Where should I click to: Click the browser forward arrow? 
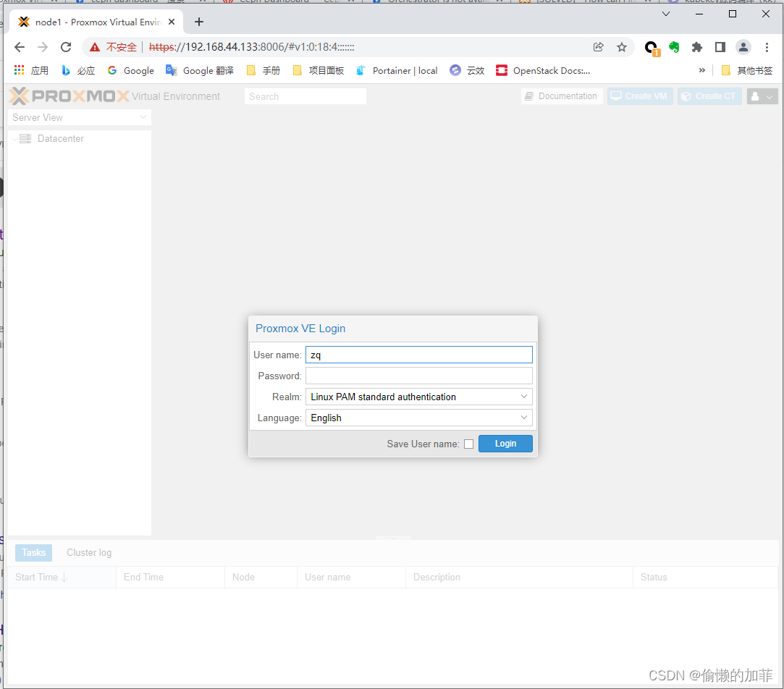click(x=43, y=47)
